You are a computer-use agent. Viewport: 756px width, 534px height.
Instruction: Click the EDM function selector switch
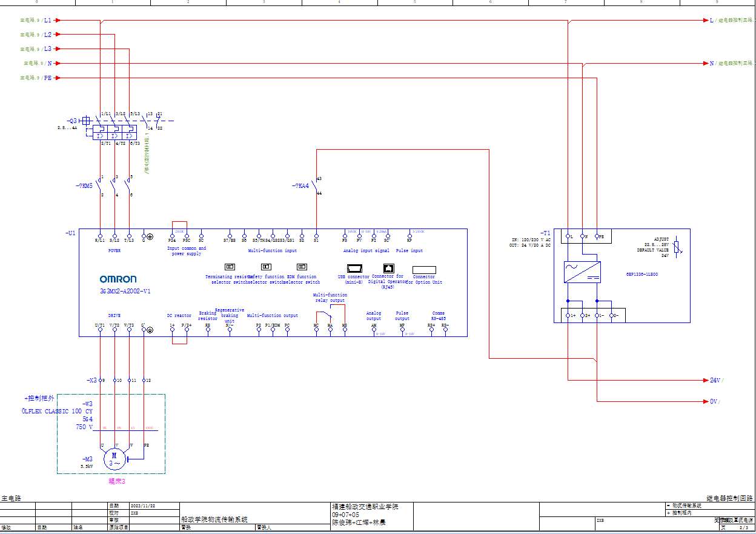click(x=302, y=267)
